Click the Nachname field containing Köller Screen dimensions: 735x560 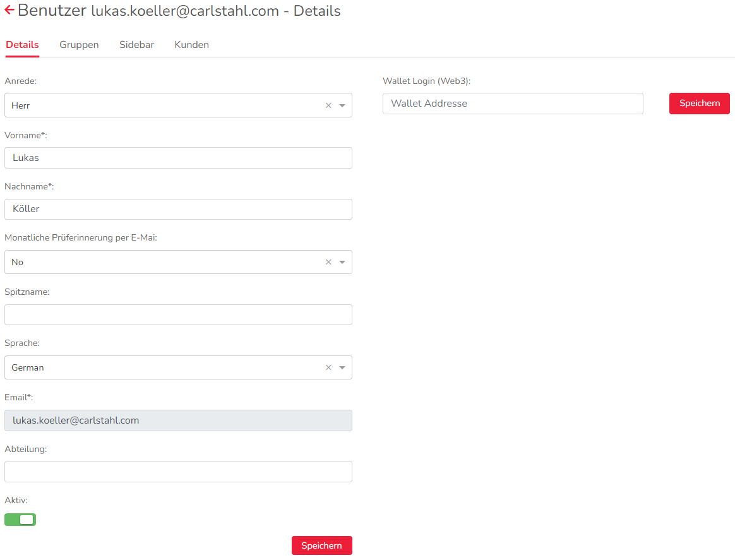178,209
